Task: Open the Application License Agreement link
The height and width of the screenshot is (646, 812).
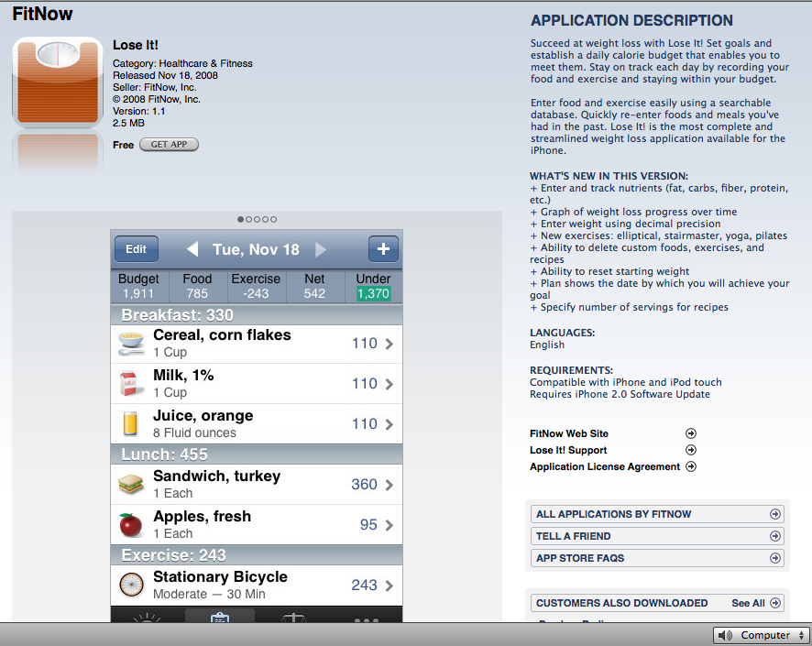Action: point(604,467)
